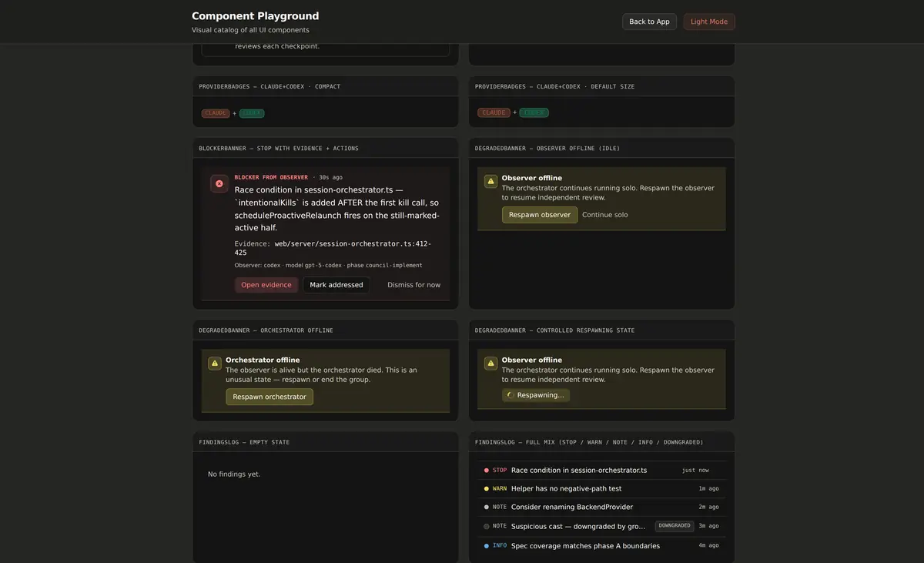Click BLOCKERBANNER — STOP WITH EVIDENCE header
The height and width of the screenshot is (563, 924).
tap(279, 149)
